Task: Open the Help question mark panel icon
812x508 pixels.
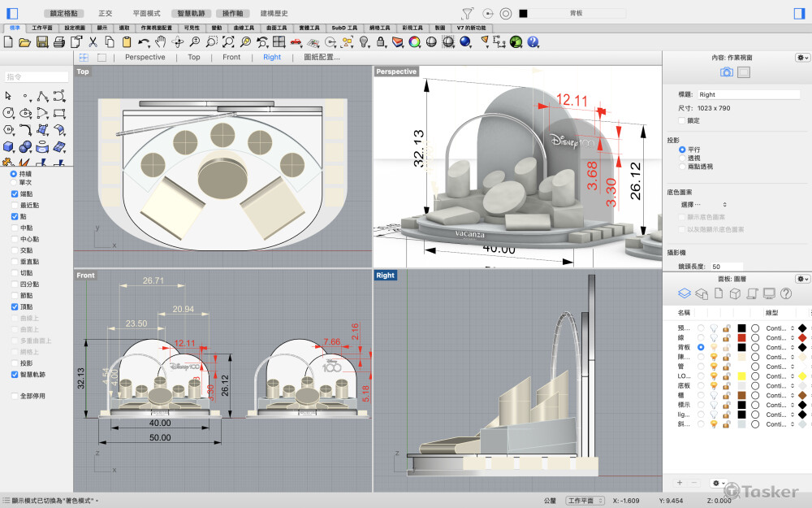Action: click(786, 293)
